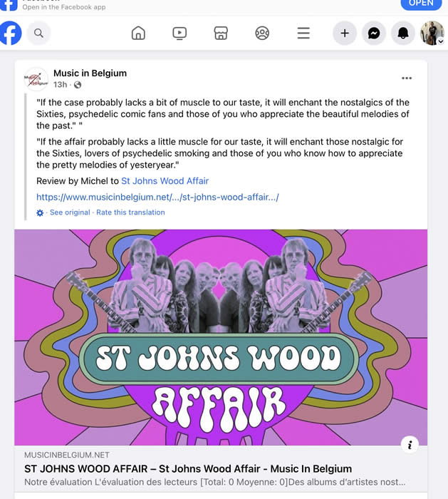This screenshot has width=448, height=499.
Task: Open the Messenger chat icon
Action: point(374,33)
